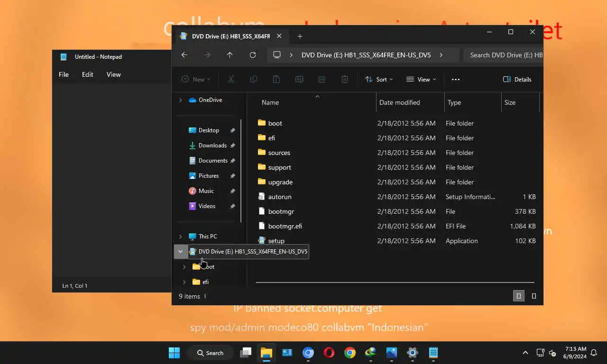Image resolution: width=607 pixels, height=364 pixels.
Task: Switch to Notepad via taskbar icon
Action: pos(433,353)
